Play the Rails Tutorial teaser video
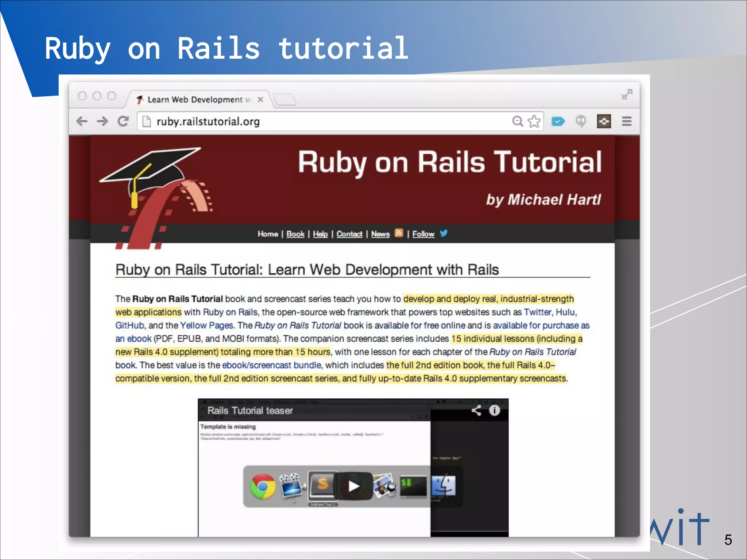Screen dimensions: 747x560 354,486
